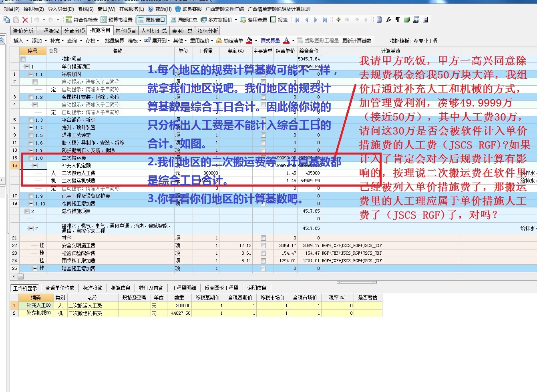Open the 模板 template dropdown
Viewport: 537px width, 392px height.
tap(135, 41)
